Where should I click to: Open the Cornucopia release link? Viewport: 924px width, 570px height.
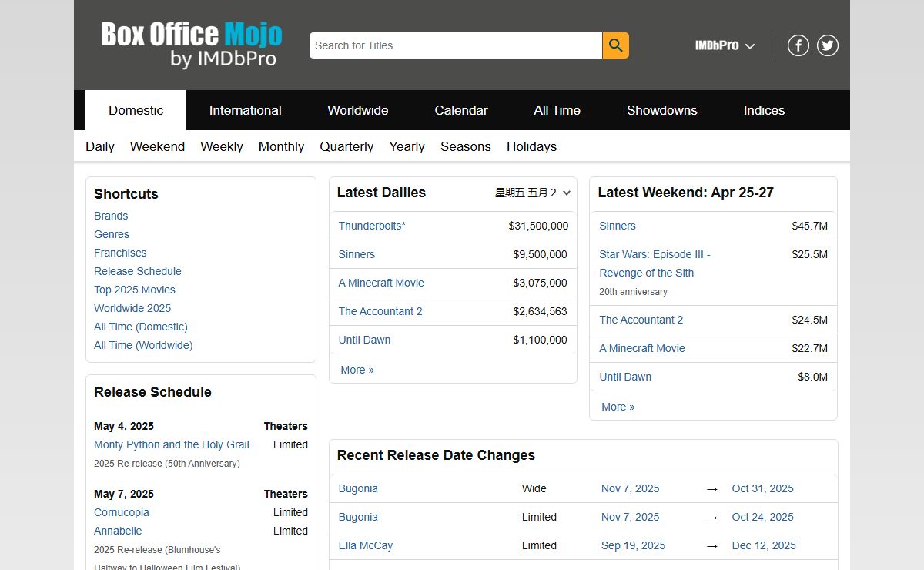coord(122,512)
